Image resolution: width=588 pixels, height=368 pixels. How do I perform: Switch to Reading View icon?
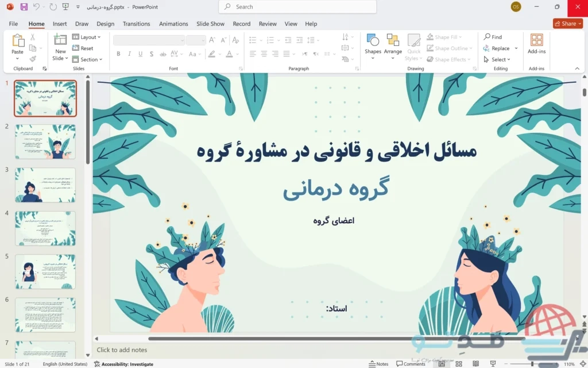[x=475, y=364]
